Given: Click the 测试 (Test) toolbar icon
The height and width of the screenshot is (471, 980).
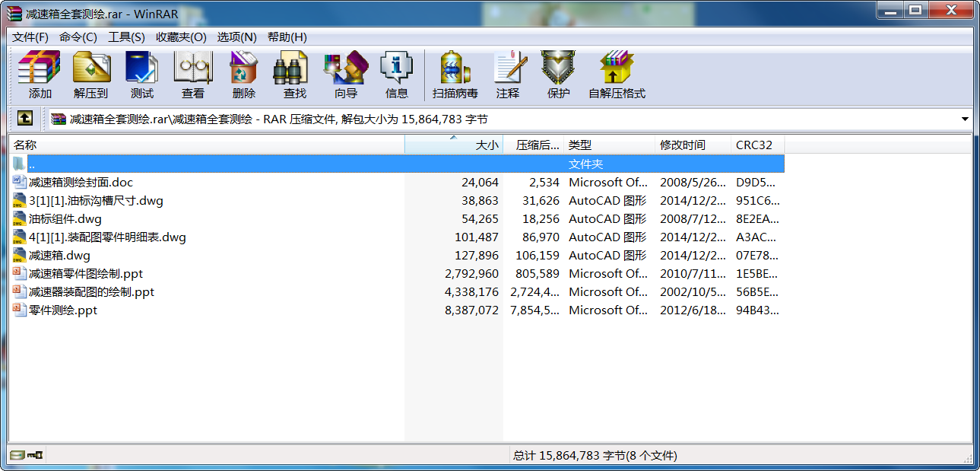Looking at the screenshot, I should pyautogui.click(x=141, y=68).
